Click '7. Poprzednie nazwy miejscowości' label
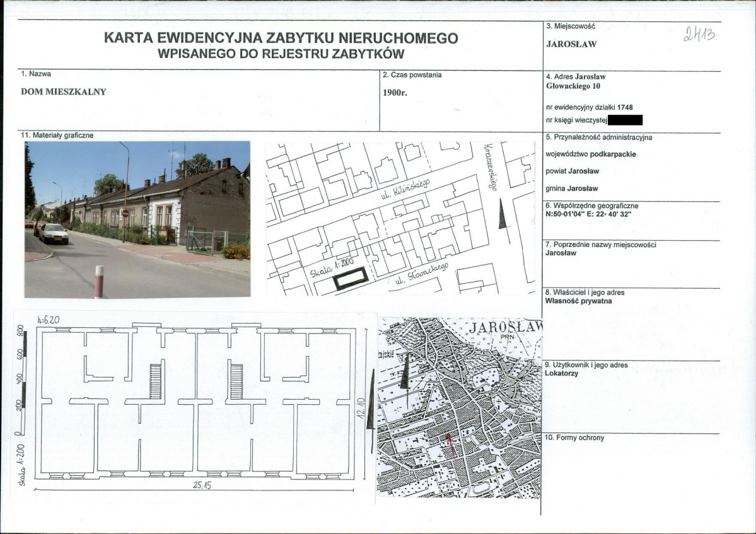This screenshot has height=534, width=756. coord(601,245)
